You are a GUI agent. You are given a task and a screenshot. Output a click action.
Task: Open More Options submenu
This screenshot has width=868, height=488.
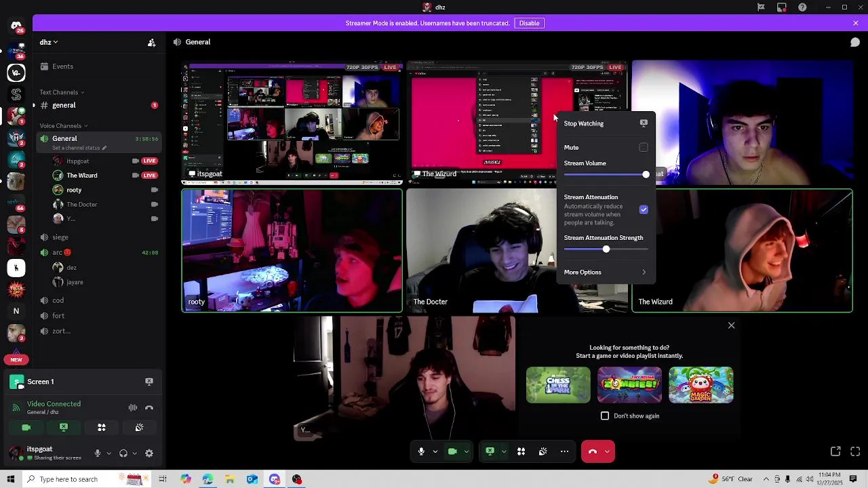pos(606,272)
